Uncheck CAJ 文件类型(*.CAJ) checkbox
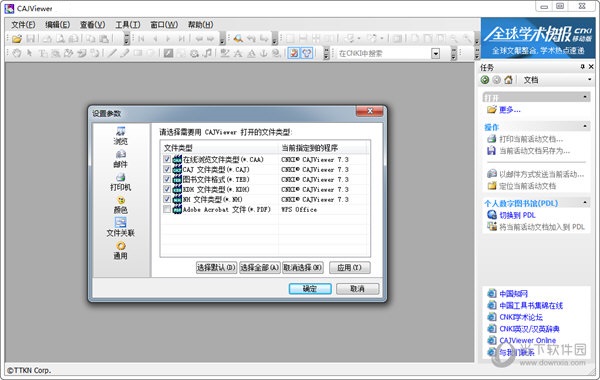Viewport: 600px width, 380px height. [167, 169]
